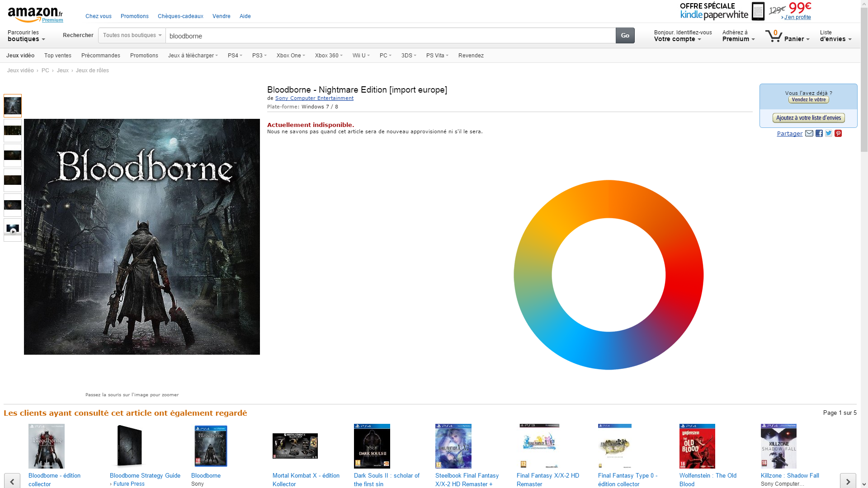Open Kindle Paperwhite special offer banner
Screen dimensions: 868x488
pos(745,11)
